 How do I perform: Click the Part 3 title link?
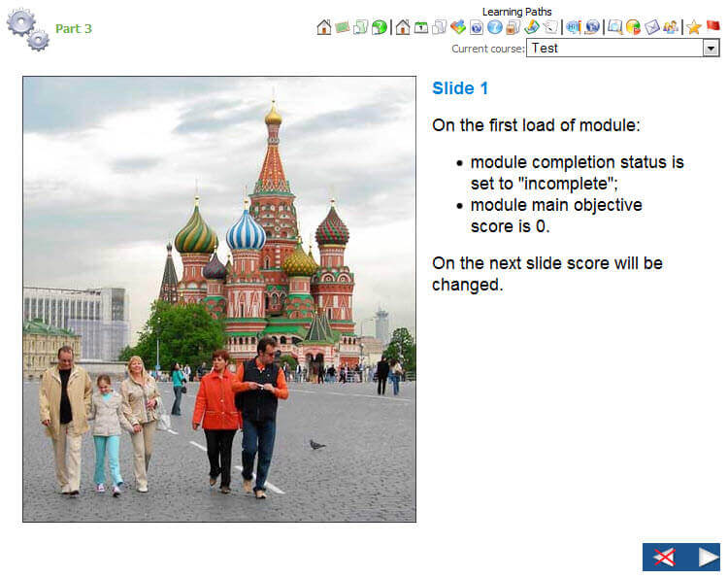coord(74,29)
